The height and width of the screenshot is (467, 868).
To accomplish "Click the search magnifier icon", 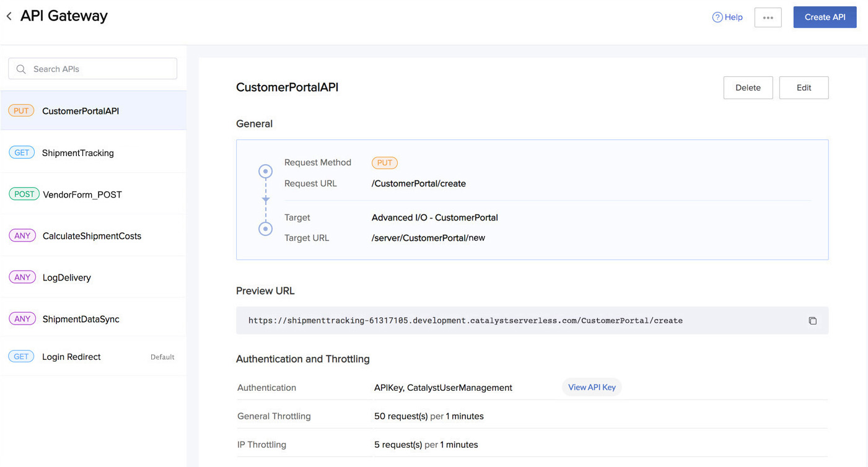I will (21, 69).
